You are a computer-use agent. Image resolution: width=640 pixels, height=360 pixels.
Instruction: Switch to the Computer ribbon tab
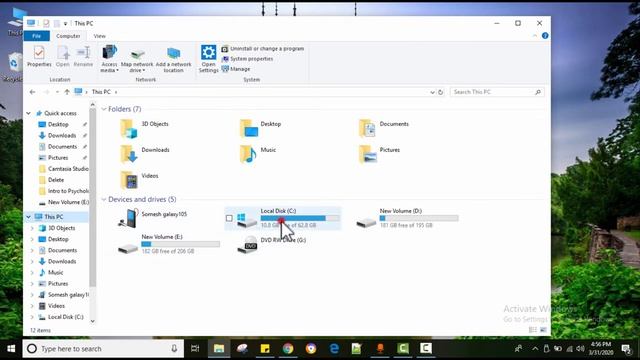[68, 36]
